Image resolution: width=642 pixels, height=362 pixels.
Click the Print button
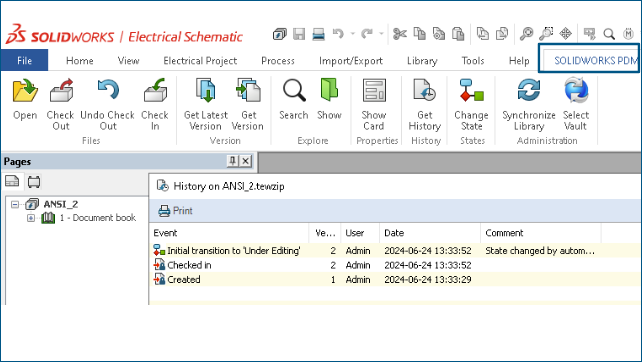click(175, 210)
